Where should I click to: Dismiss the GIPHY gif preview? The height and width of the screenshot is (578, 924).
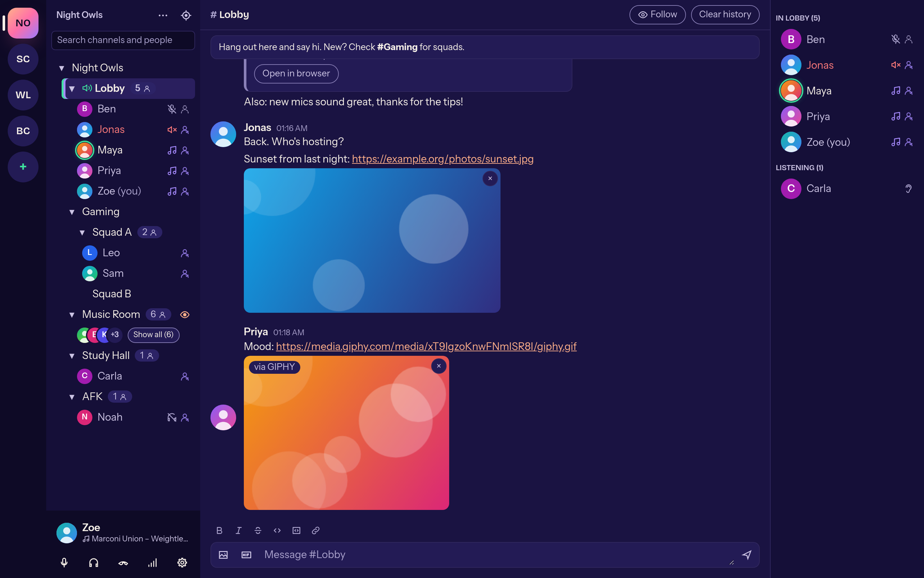click(x=439, y=366)
